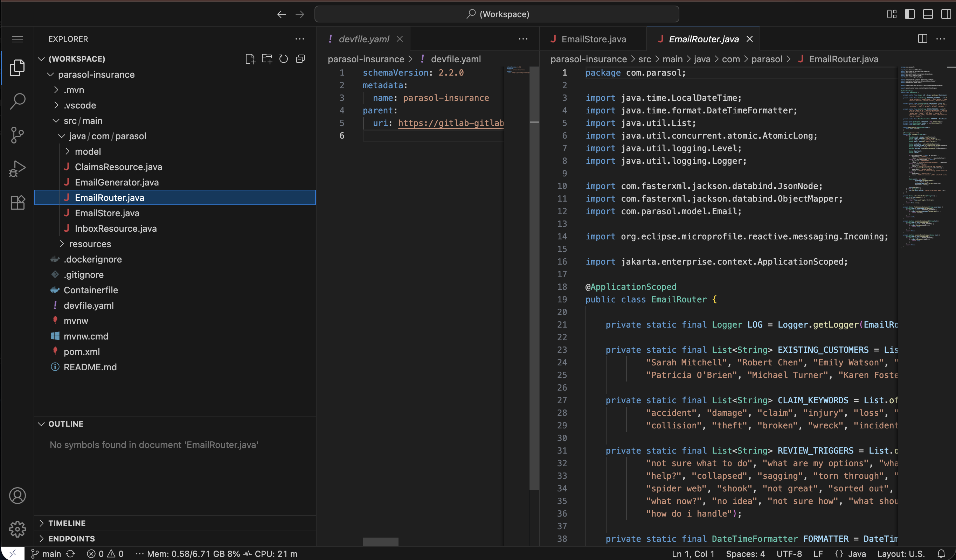
Task: Expand the resources folder
Action: (90, 244)
